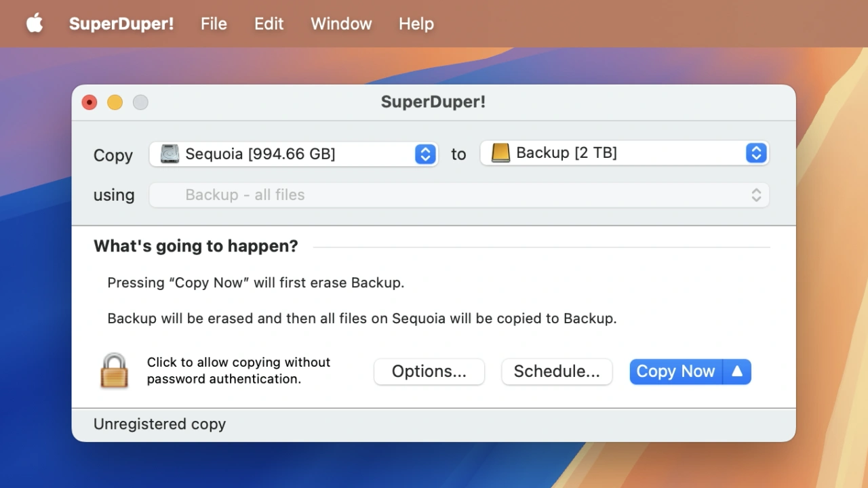Open the destination drive dropdown showing Backup
Image resolution: width=868 pixels, height=488 pixels.
624,153
